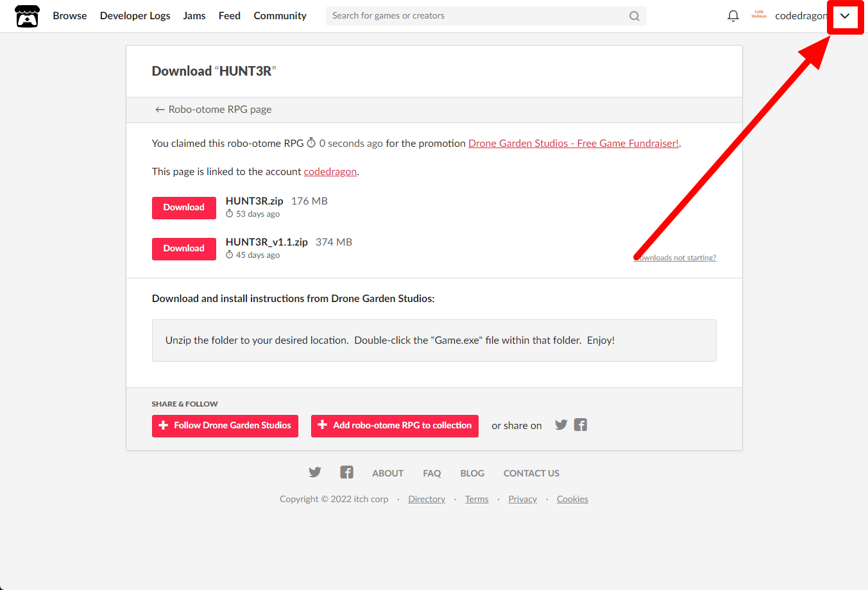Click the search magnifier icon
868x590 pixels.
point(634,16)
